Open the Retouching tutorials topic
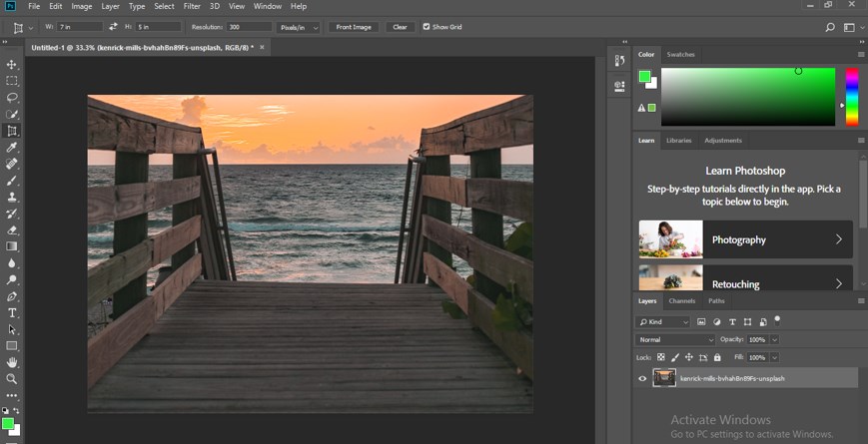Image resolution: width=868 pixels, height=444 pixels. point(746,277)
